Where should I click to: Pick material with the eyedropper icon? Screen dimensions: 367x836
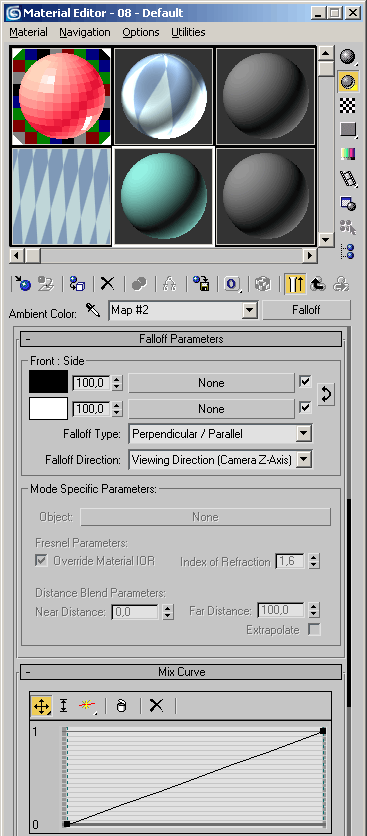pos(93,311)
